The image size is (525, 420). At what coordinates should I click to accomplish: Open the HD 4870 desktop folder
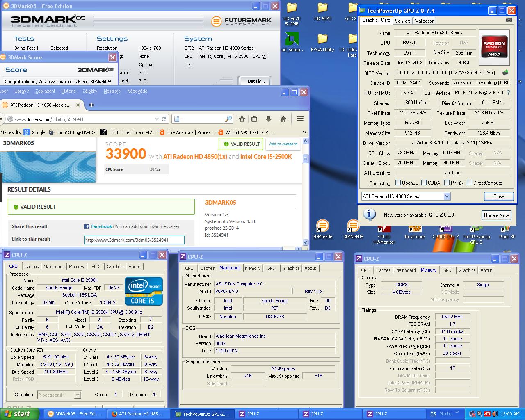322,11
